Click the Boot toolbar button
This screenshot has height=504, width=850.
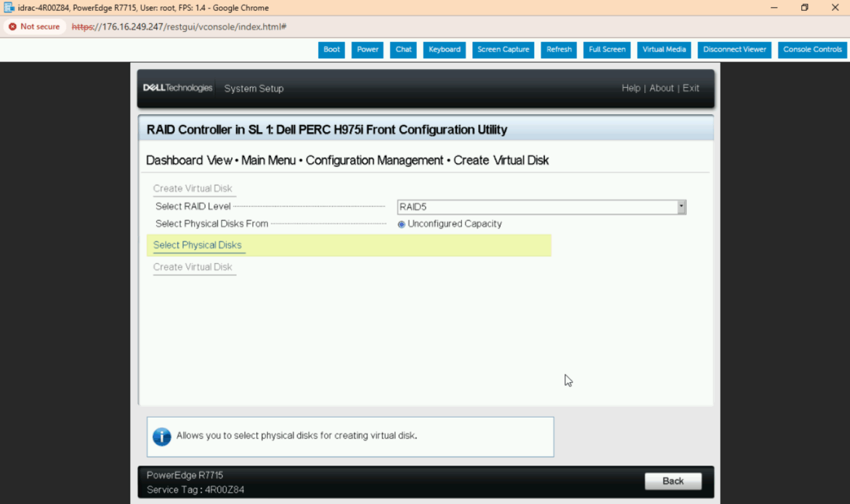(331, 49)
